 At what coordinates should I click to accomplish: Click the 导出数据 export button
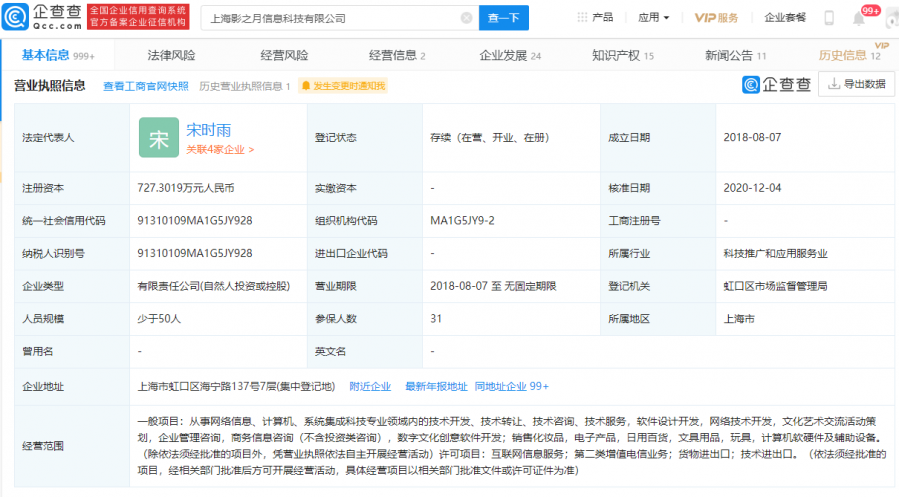pos(856,84)
